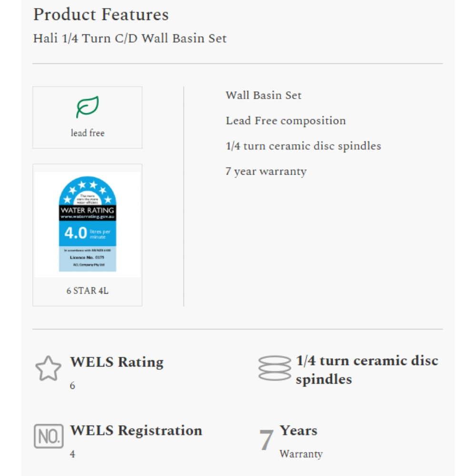Click the WELS Rating heading

(x=117, y=362)
